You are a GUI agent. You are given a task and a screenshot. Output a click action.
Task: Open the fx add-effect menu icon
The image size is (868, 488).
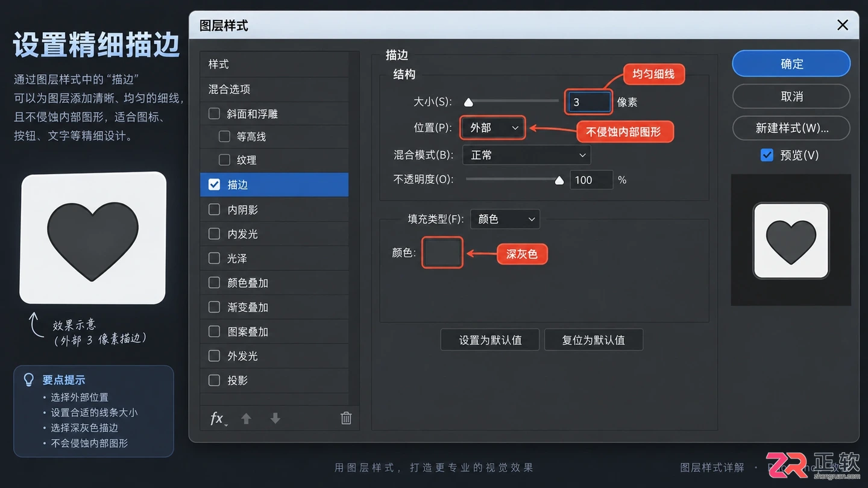tap(218, 419)
